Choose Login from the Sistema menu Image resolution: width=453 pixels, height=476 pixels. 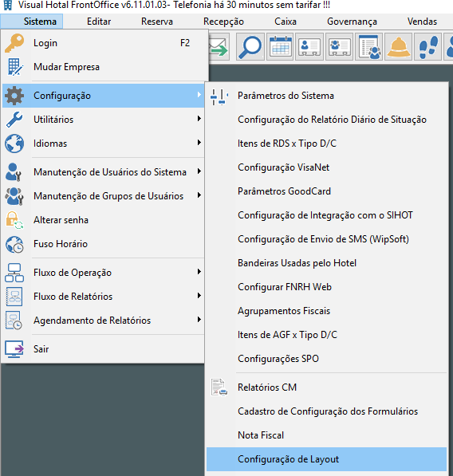(x=104, y=43)
